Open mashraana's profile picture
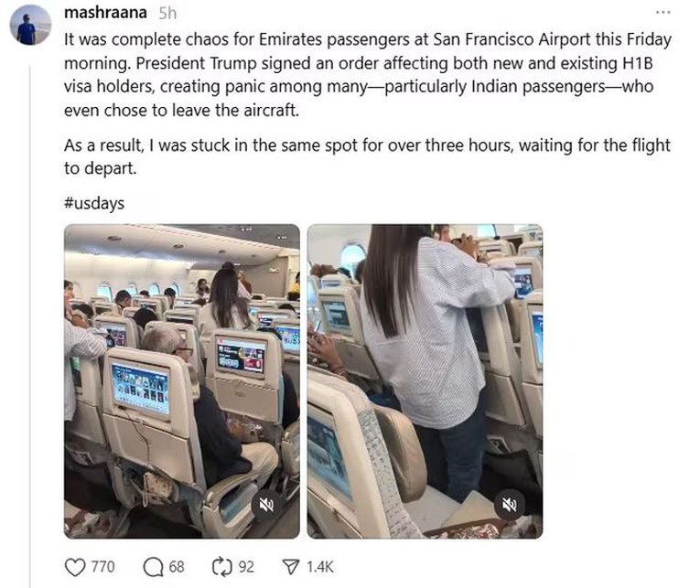700x588 pixels. pos(30,25)
